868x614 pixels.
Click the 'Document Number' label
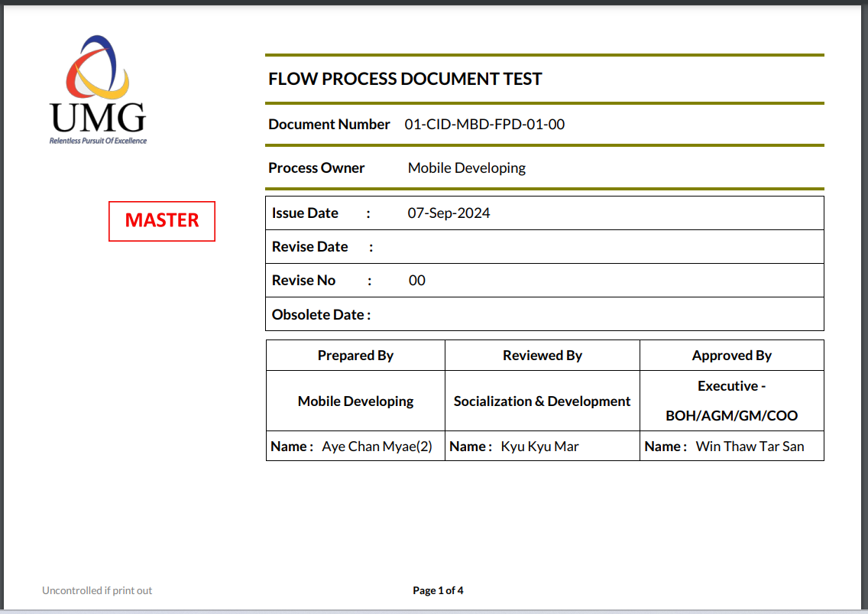329,124
